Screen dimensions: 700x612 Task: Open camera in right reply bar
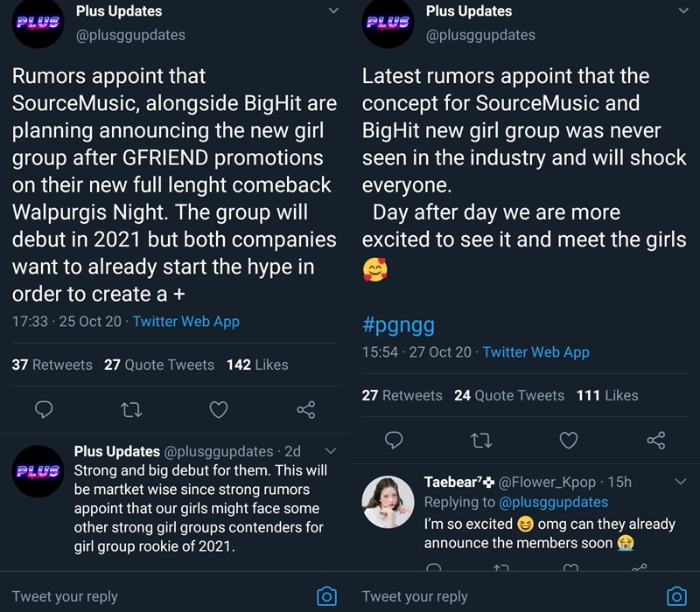coord(676,596)
